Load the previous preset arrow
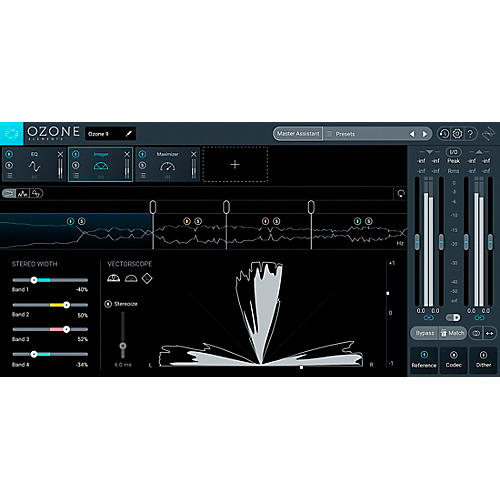Screen dimensions: 500x500 coord(412,134)
